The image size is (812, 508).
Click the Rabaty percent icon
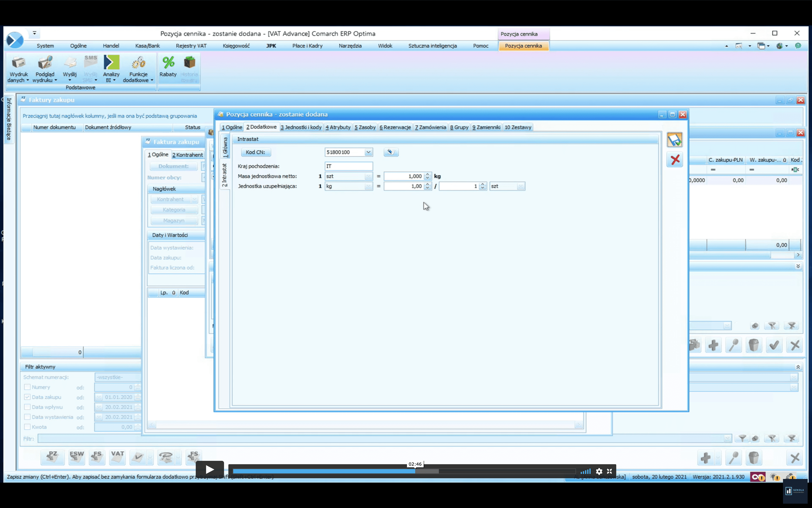point(168,67)
